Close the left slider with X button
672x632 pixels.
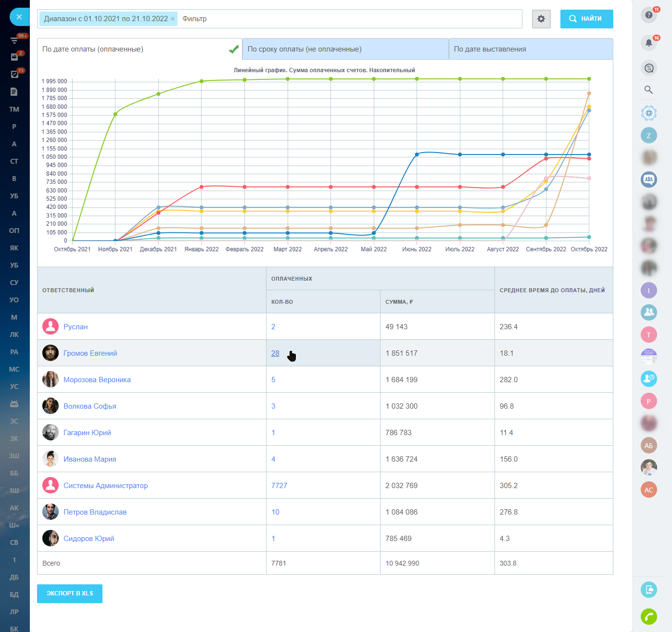click(x=19, y=17)
